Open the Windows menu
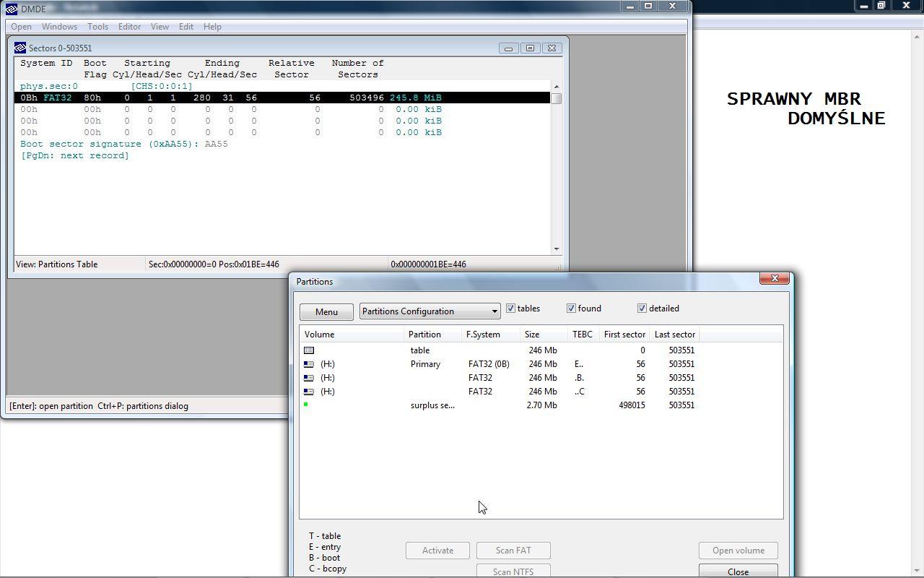Image resolution: width=924 pixels, height=578 pixels. (59, 27)
